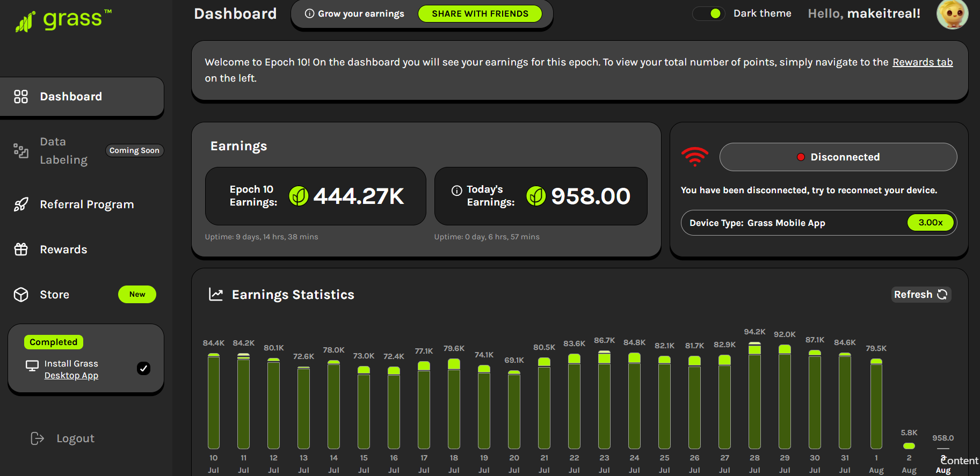
Task: Click the Logout arrow icon
Action: [x=37, y=438]
